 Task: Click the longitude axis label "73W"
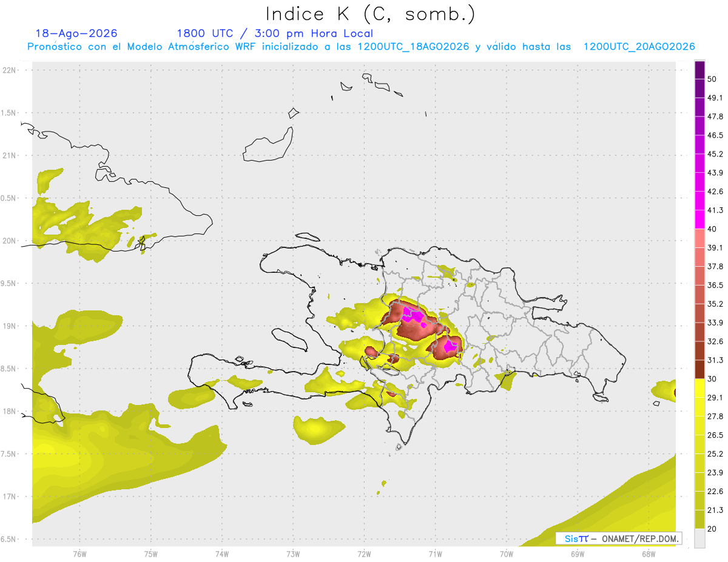(293, 554)
